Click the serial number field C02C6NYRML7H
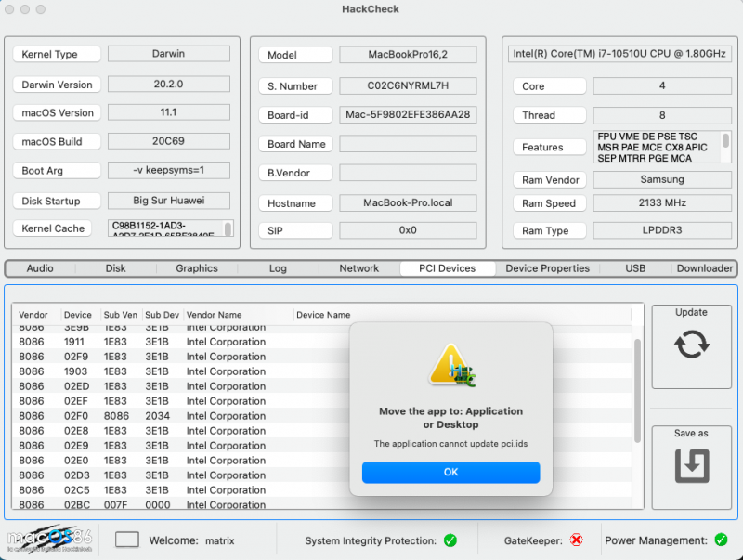 (407, 85)
